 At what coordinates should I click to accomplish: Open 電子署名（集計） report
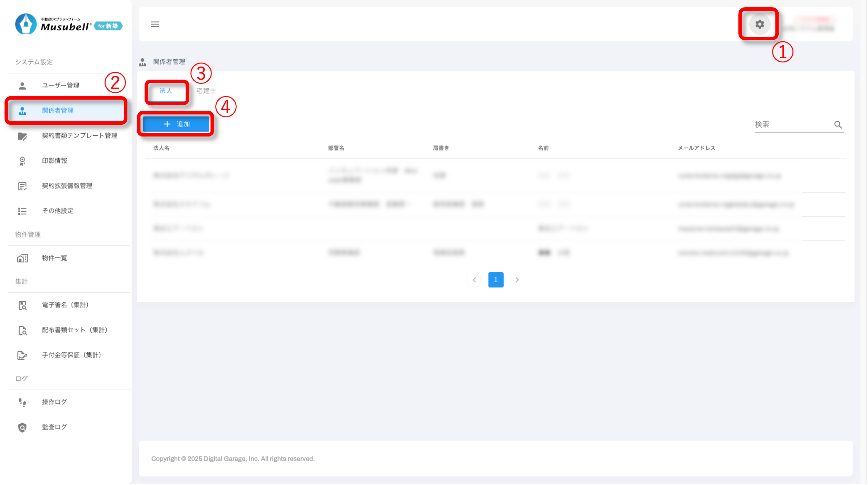pyautogui.click(x=65, y=305)
